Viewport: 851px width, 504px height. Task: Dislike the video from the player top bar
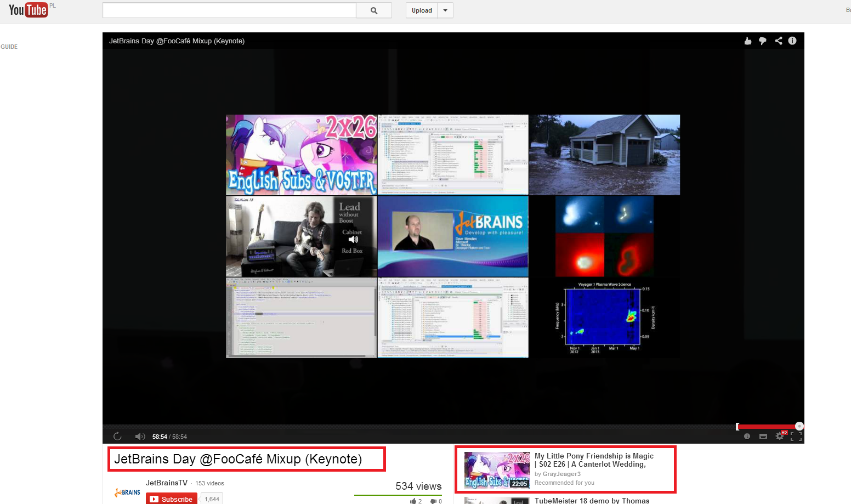pos(762,41)
